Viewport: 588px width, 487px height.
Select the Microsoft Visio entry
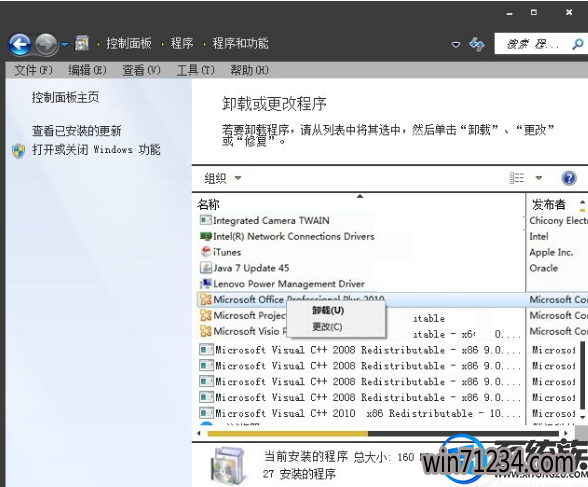point(249,331)
